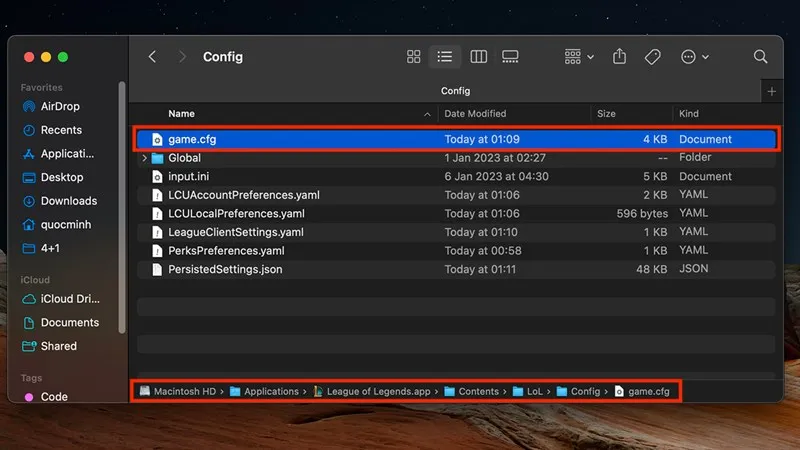Select Recents in the sidebar
The image size is (800, 450).
pos(60,130)
